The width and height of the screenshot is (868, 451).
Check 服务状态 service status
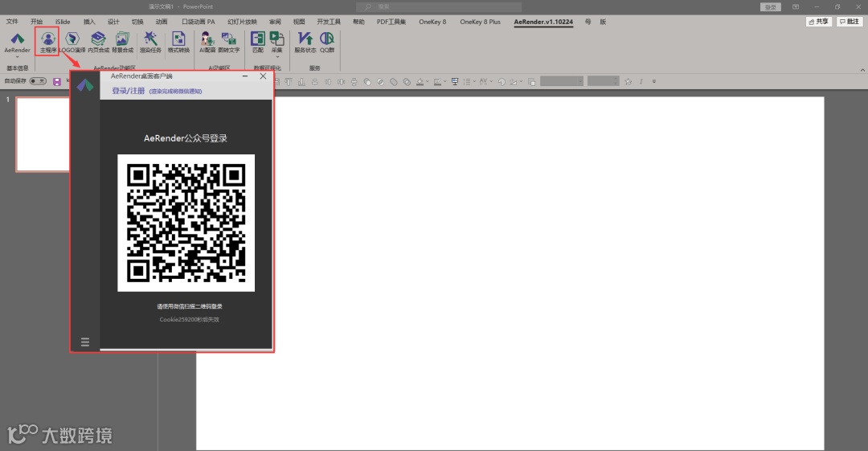[x=305, y=42]
